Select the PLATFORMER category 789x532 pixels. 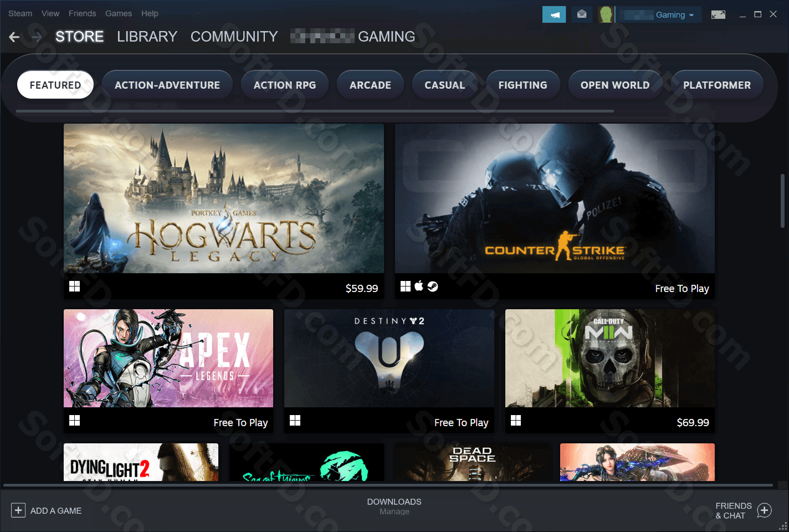tap(717, 85)
